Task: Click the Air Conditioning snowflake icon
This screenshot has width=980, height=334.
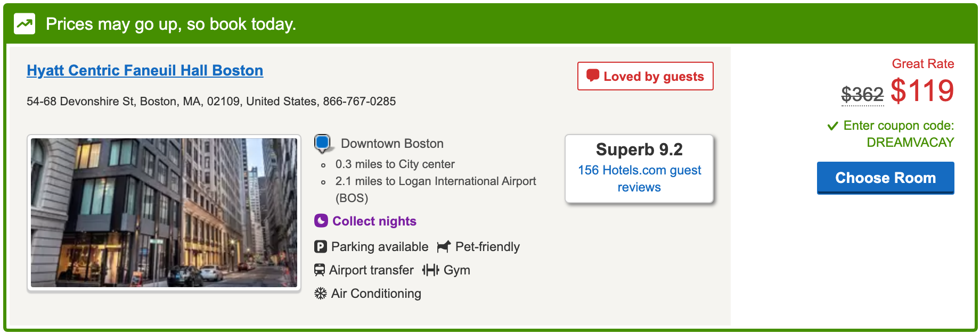Action: [x=320, y=294]
